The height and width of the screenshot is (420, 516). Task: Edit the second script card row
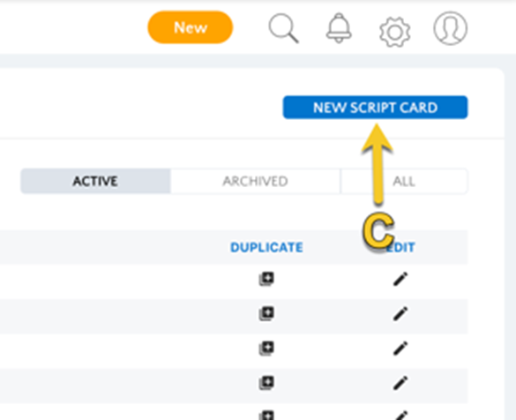[400, 314]
